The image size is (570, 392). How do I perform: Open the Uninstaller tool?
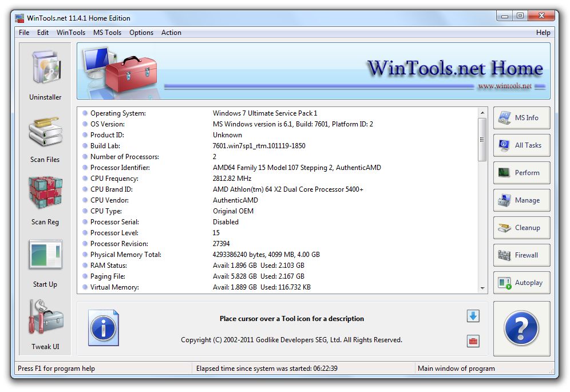click(45, 75)
